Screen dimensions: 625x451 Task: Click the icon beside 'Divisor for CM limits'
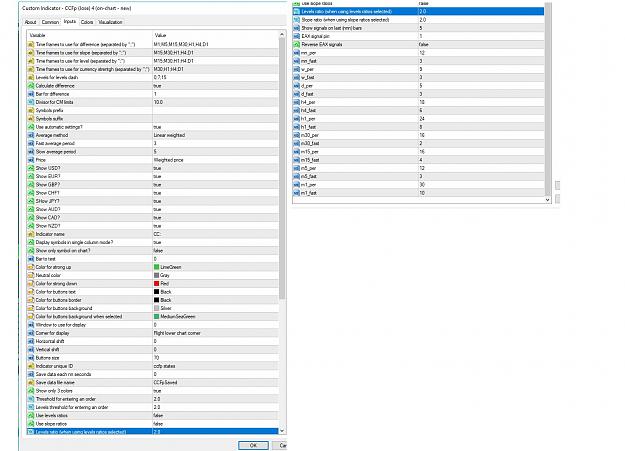tap(31, 102)
